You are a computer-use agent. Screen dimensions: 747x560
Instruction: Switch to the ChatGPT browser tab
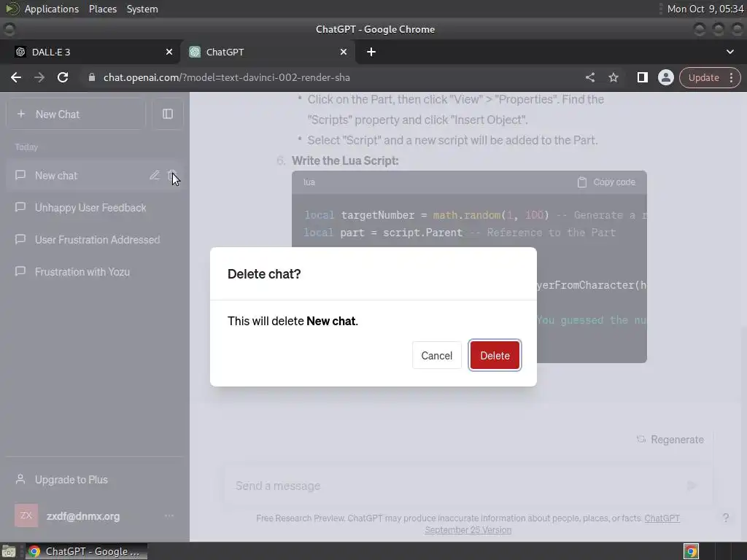coord(267,52)
